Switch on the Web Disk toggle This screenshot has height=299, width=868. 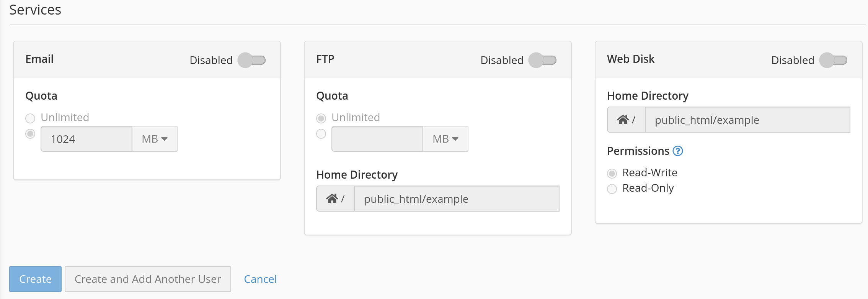pyautogui.click(x=833, y=60)
